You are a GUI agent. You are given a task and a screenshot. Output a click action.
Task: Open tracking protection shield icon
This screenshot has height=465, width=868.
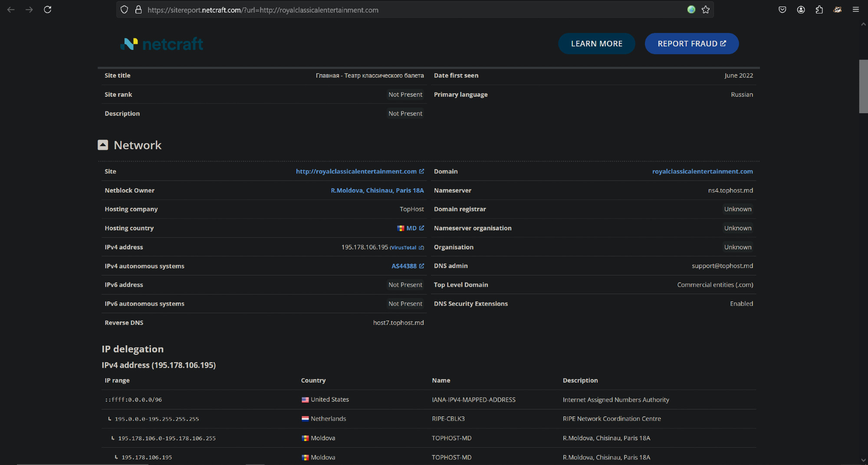tap(125, 10)
